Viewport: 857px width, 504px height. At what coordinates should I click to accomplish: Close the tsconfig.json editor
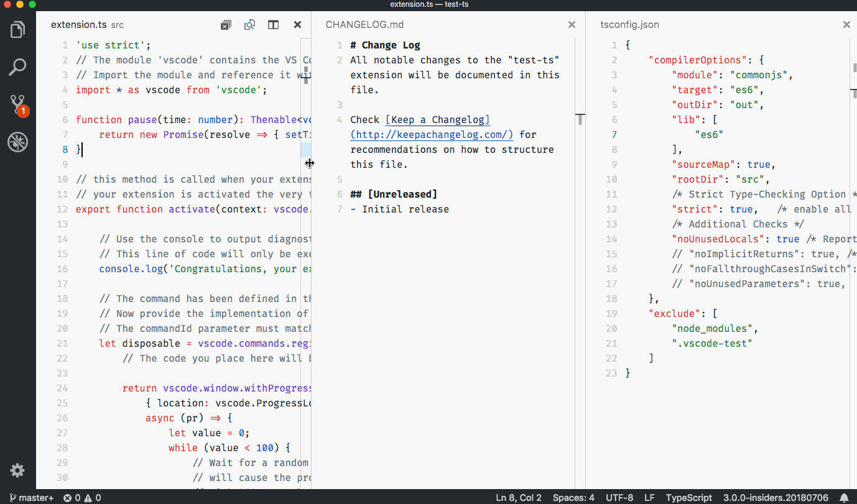(846, 24)
